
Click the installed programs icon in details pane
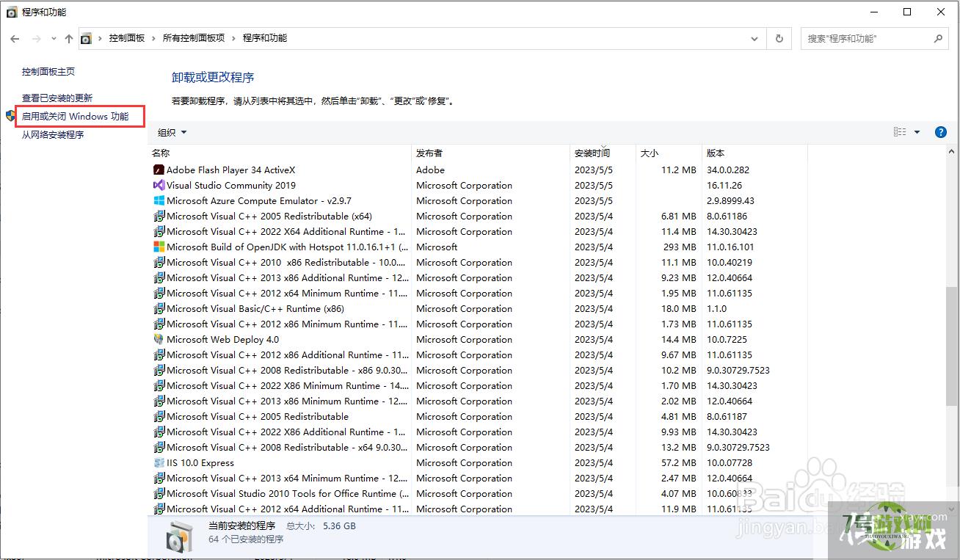178,537
